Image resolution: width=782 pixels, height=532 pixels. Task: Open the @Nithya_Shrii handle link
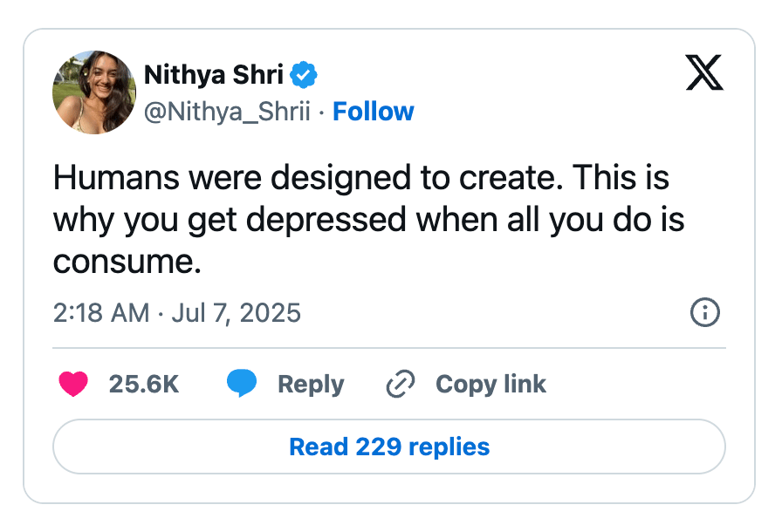(x=227, y=113)
